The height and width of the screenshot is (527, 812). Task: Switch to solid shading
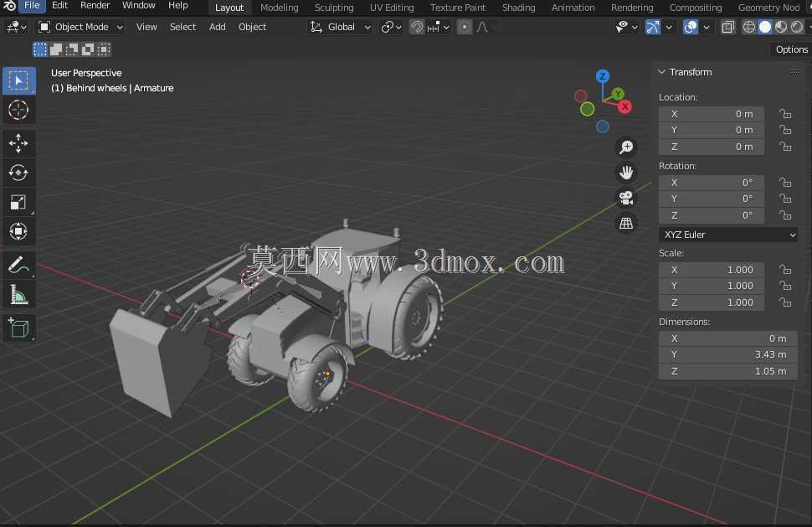pos(765,27)
